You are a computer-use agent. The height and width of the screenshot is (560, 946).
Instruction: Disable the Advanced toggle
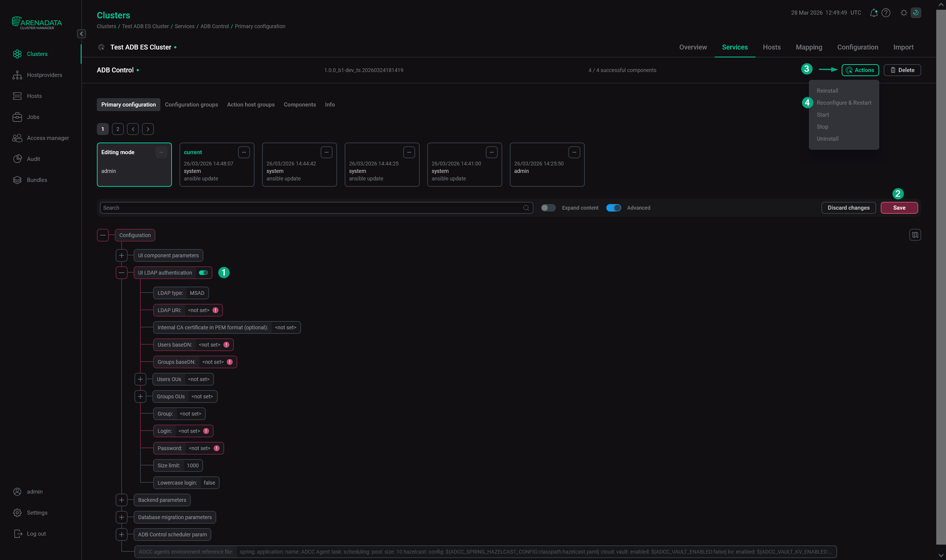point(613,208)
